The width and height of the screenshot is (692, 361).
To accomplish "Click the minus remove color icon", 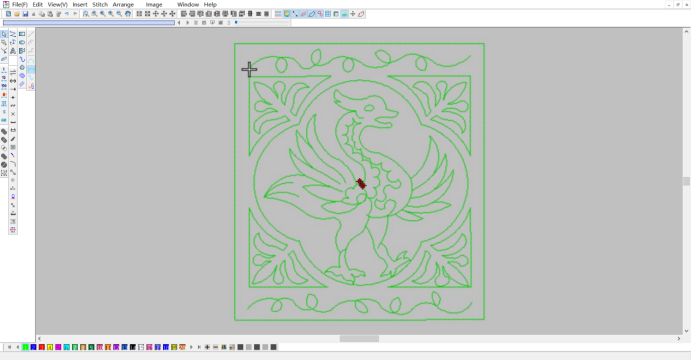I will click(x=216, y=347).
